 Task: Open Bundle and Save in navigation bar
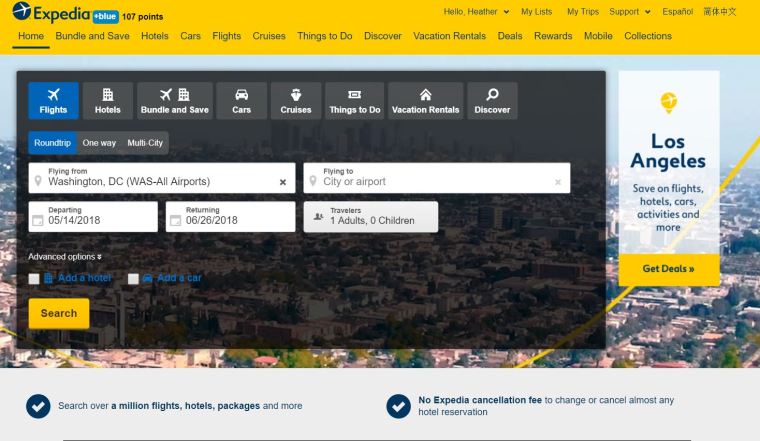click(93, 36)
